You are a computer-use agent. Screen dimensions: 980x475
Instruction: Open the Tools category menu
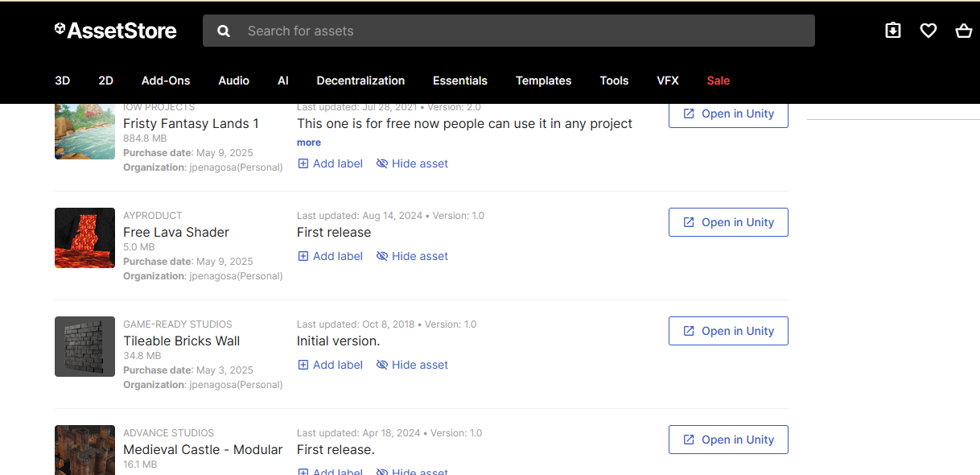coord(615,81)
